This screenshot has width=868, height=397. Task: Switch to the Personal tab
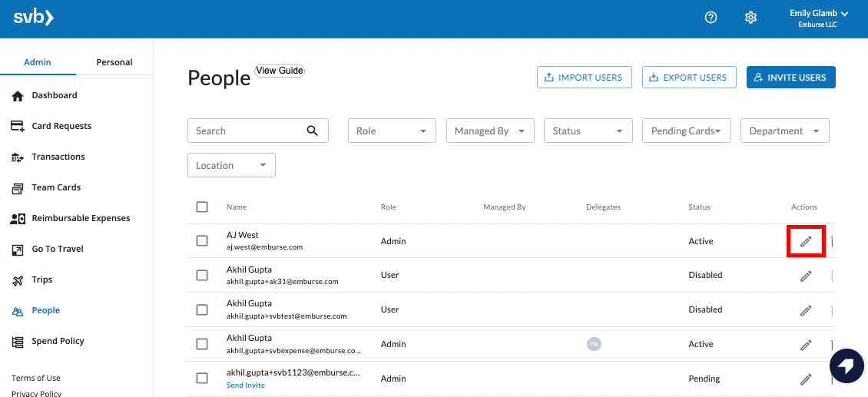coord(114,62)
